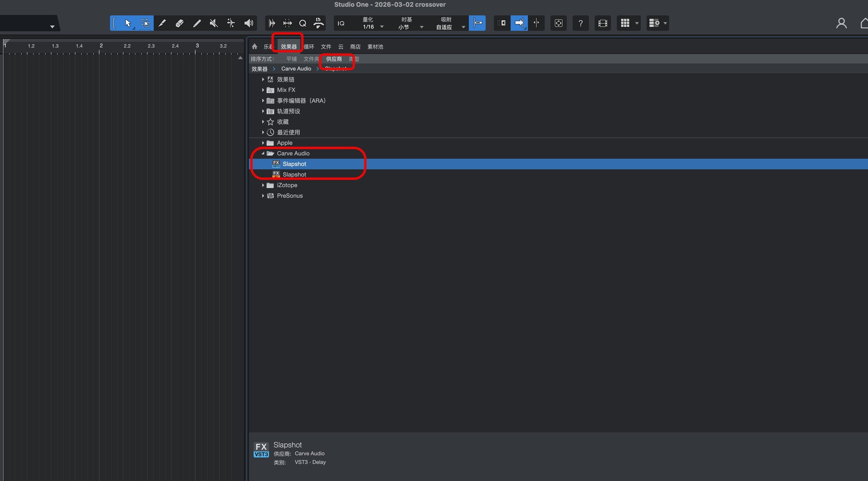The width and height of the screenshot is (868, 481).
Task: Select the Arrow tool in toolbar
Action: (x=127, y=23)
